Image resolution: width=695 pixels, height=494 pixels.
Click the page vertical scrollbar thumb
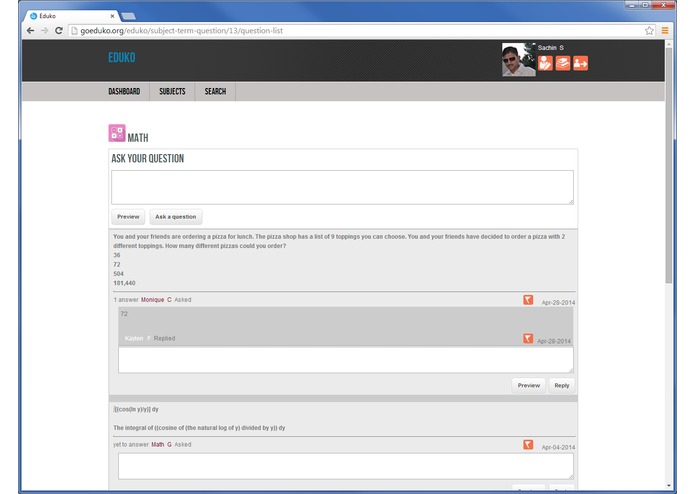point(668,165)
